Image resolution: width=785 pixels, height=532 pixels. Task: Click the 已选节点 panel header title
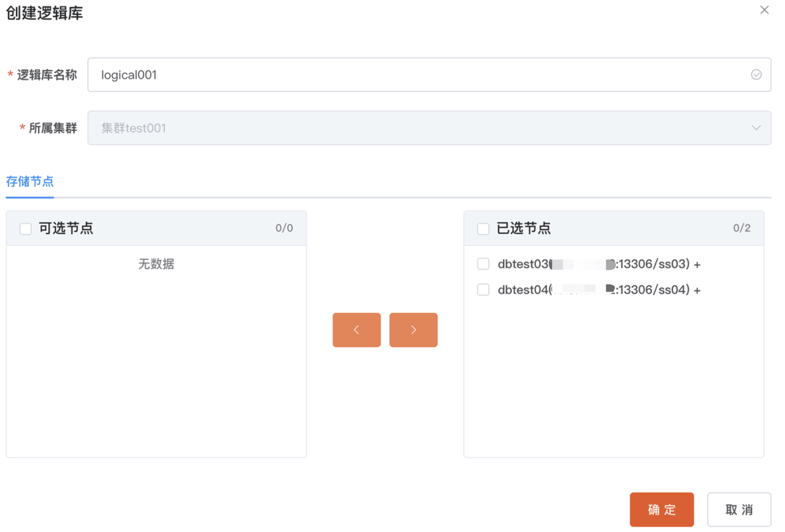(524, 229)
